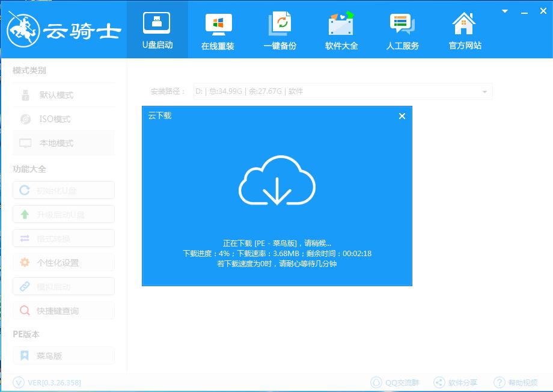Click the VER[0.3.26.358] version label
The height and width of the screenshot is (392, 553).
(x=54, y=382)
